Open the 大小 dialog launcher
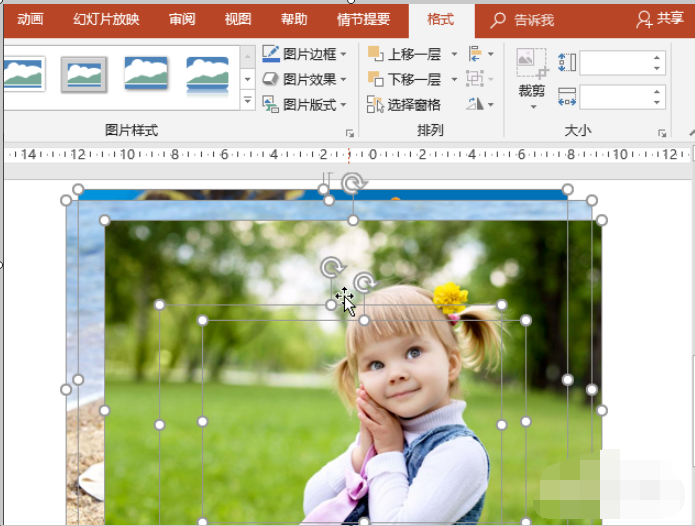 [x=662, y=133]
